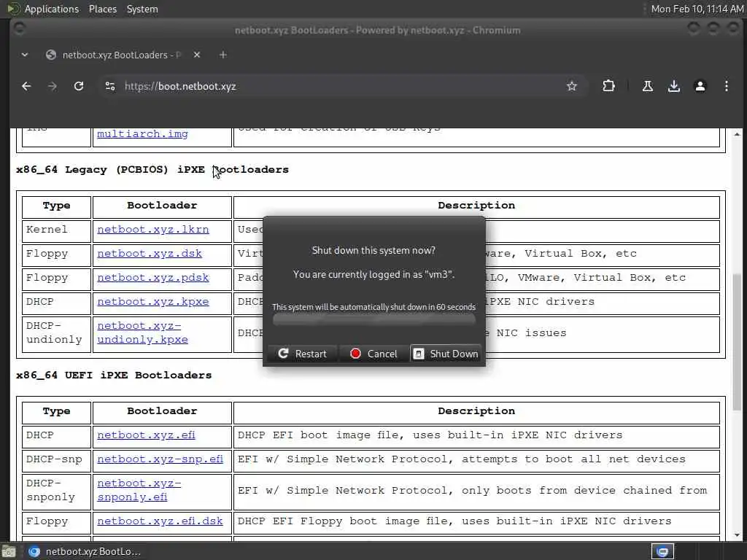Click the Restart button in the dialog
Screen dimensions: 747x560
click(x=303, y=354)
